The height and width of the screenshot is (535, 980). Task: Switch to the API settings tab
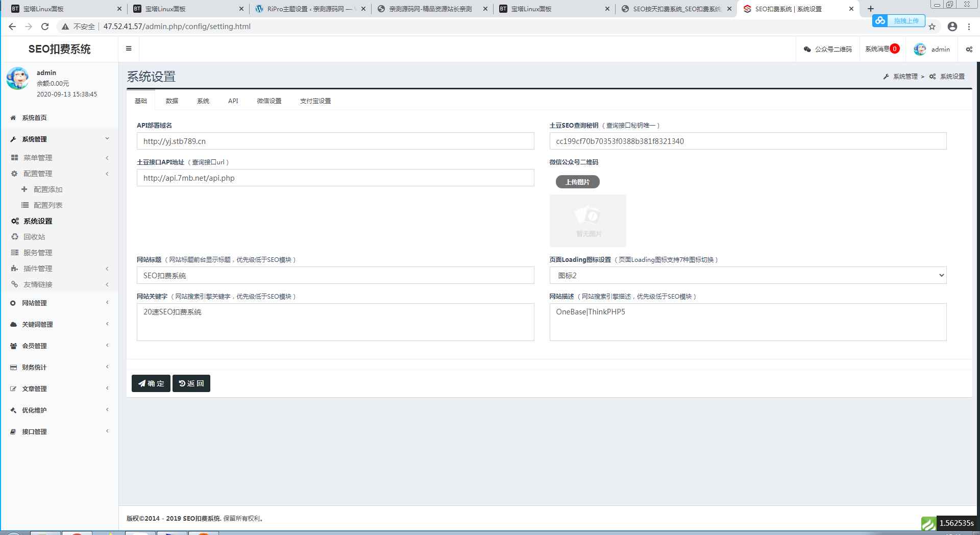pyautogui.click(x=233, y=101)
